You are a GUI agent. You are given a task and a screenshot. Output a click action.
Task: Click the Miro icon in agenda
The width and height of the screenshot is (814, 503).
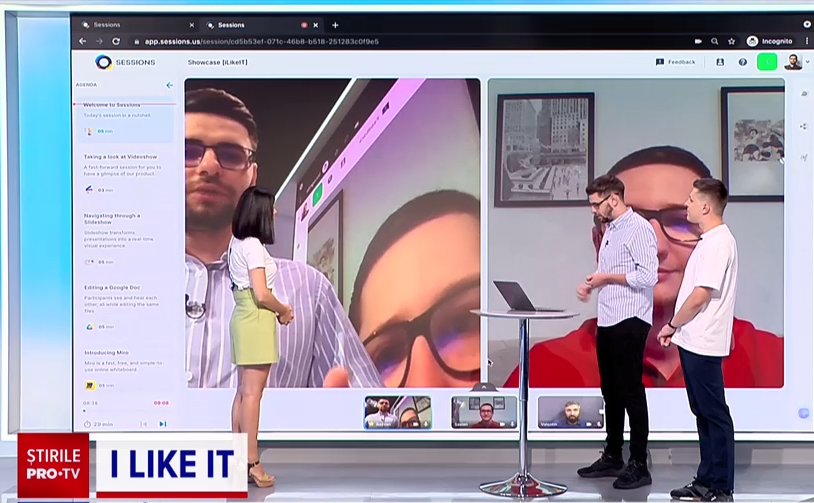coord(89,385)
